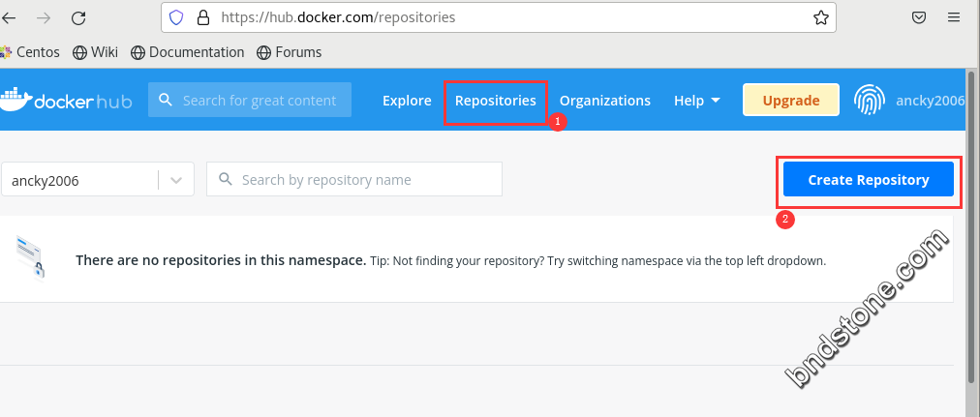The width and height of the screenshot is (980, 417).
Task: Reload the page with refresh icon
Action: (x=78, y=17)
